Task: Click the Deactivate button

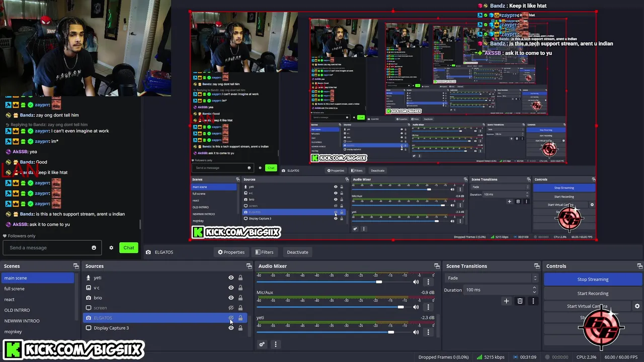Action: point(297,252)
